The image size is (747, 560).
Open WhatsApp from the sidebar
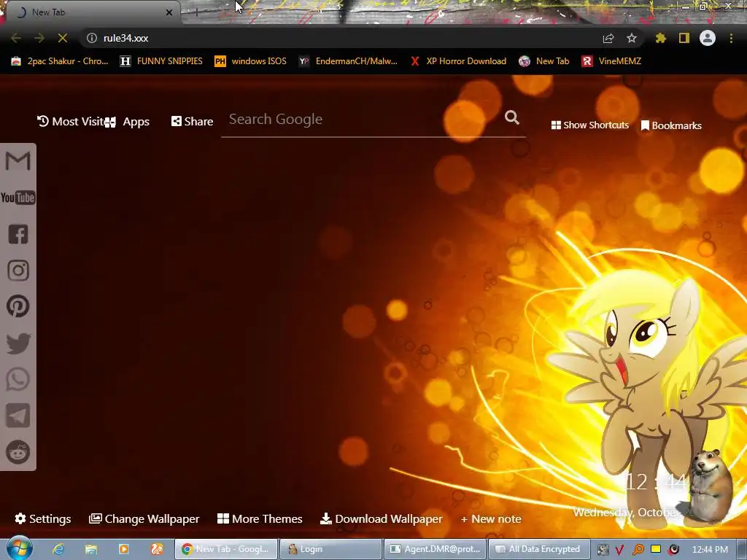tap(18, 379)
